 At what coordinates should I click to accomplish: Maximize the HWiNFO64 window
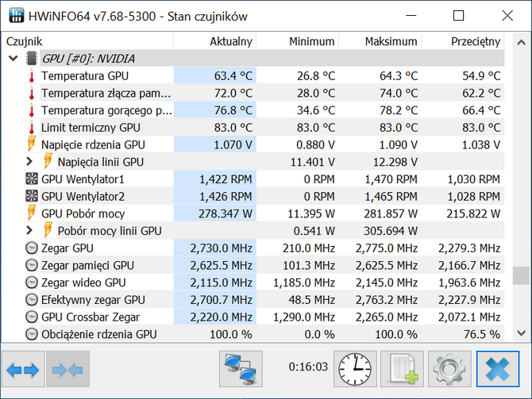458,16
